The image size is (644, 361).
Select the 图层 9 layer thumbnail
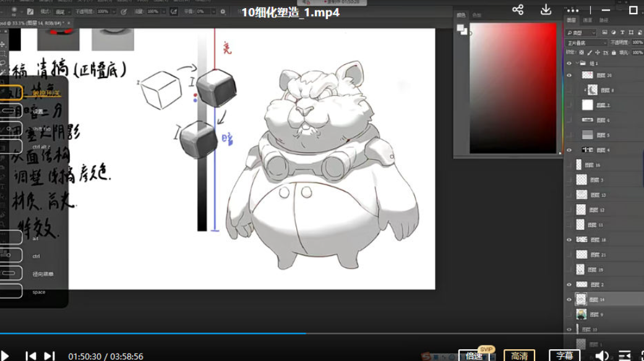581,315
